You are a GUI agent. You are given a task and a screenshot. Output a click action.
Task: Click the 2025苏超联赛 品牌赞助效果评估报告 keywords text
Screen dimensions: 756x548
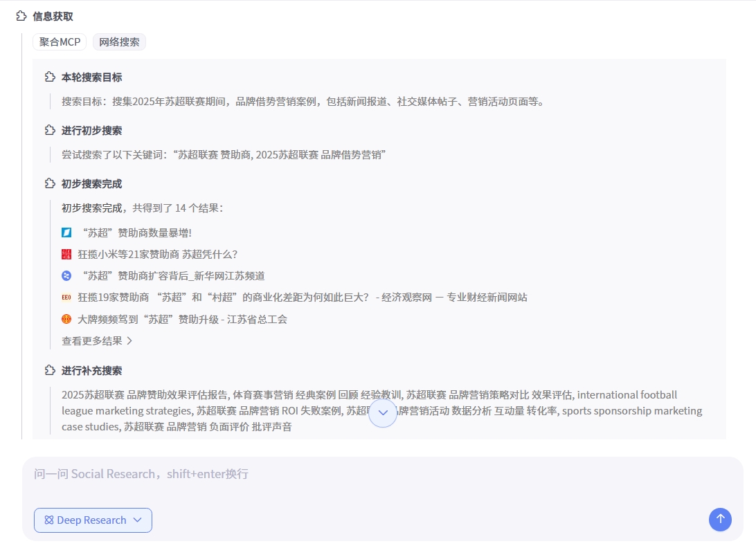pos(382,410)
